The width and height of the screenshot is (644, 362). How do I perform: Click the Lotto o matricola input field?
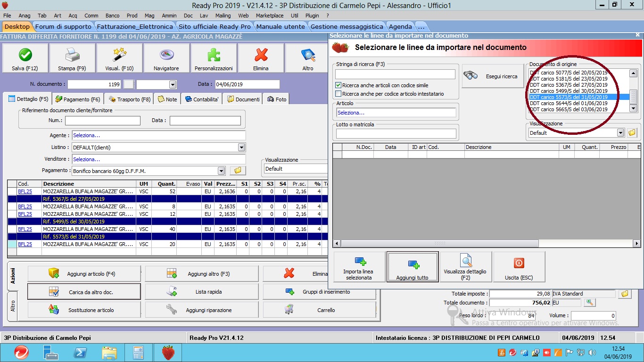click(x=396, y=133)
